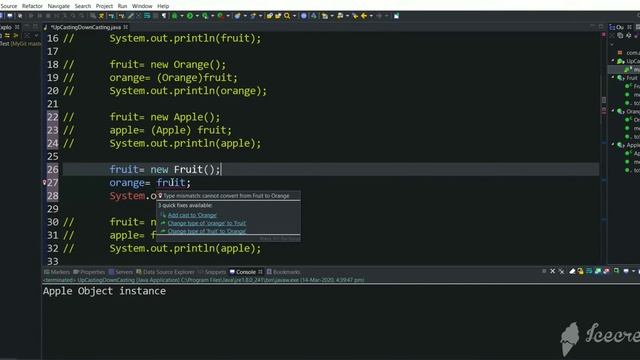
Task: Switch to Data Source Explorer tab
Action: click(165, 272)
